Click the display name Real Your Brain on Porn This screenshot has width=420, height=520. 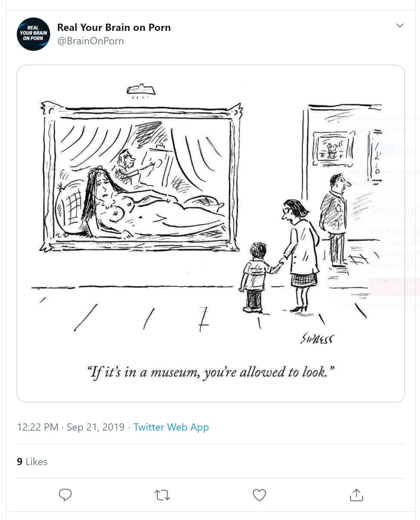pyautogui.click(x=114, y=28)
